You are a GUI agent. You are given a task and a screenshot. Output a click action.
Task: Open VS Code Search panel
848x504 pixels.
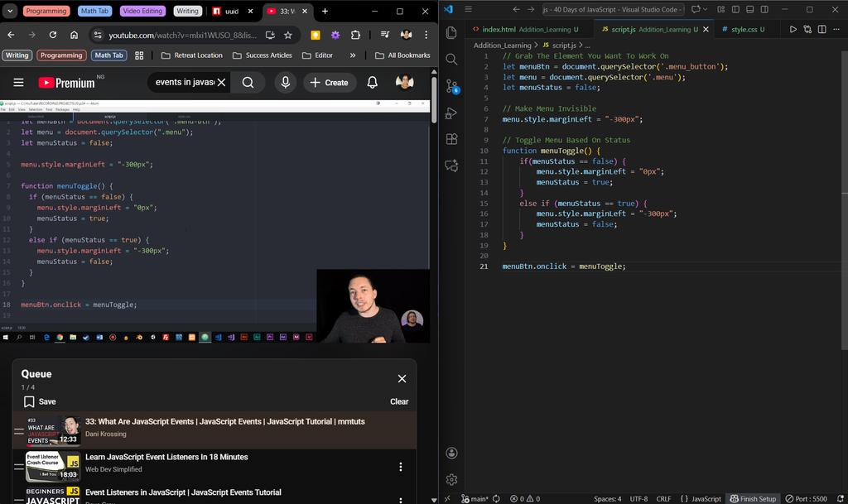click(451, 60)
